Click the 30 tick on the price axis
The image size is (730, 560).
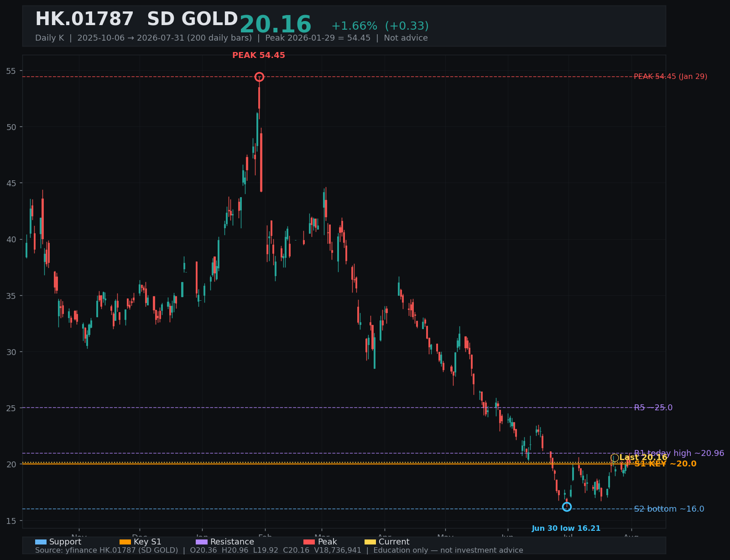click(11, 352)
